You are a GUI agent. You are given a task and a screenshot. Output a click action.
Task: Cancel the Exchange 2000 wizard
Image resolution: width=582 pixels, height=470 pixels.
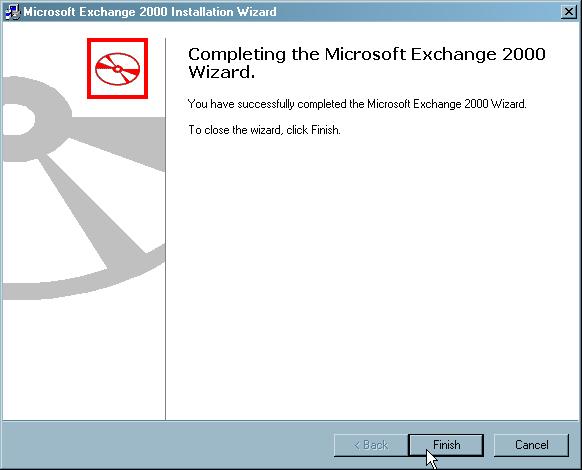point(532,445)
